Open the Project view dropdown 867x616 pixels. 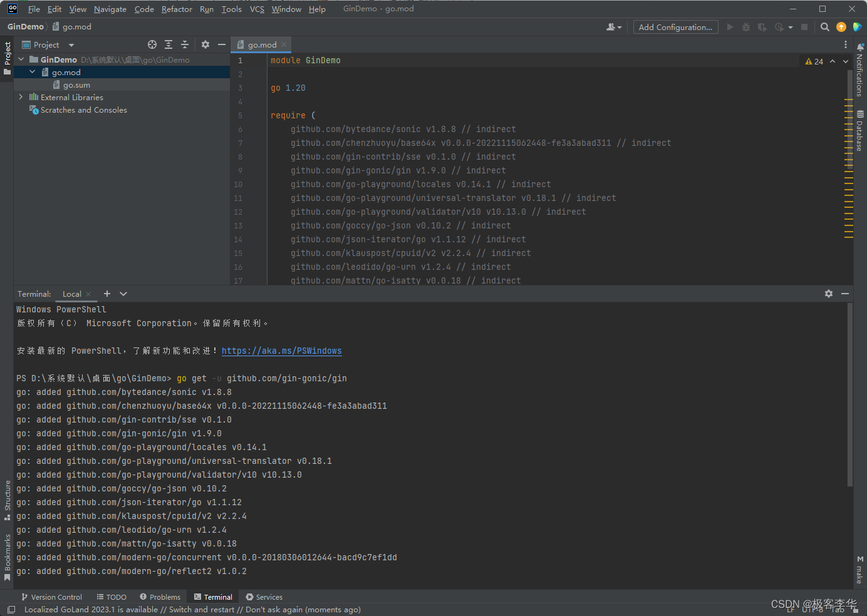pyautogui.click(x=71, y=45)
